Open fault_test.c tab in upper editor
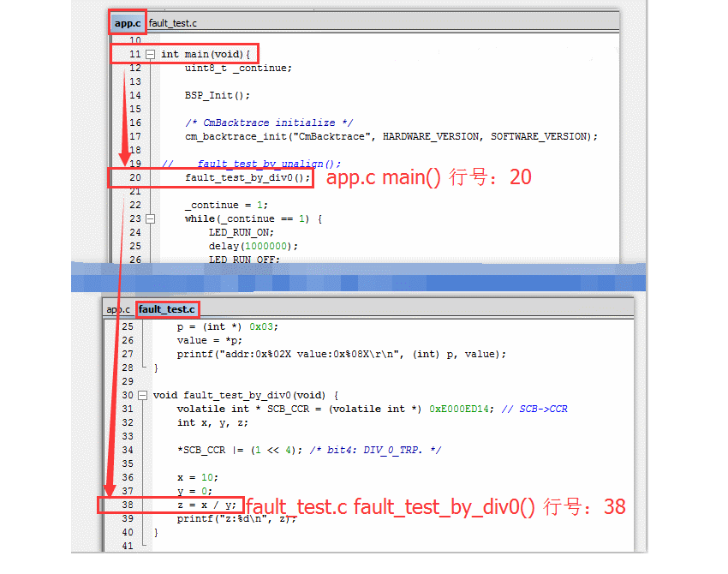The width and height of the screenshot is (728, 574). [x=172, y=23]
